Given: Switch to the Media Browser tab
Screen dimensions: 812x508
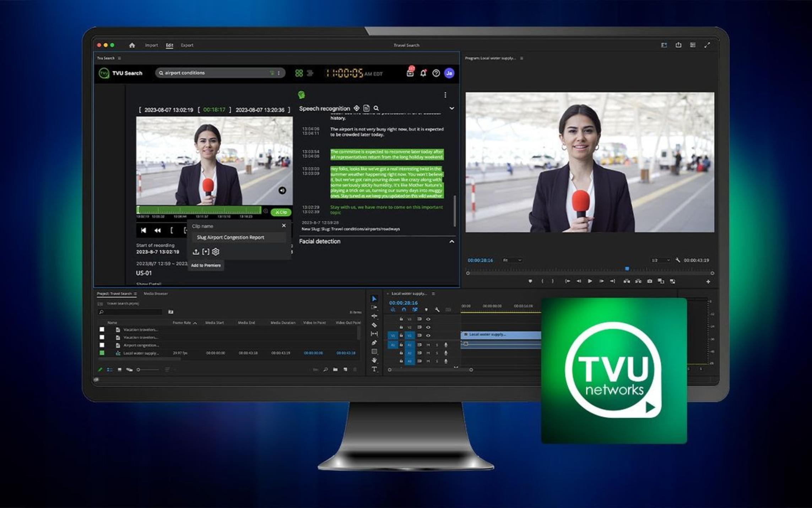Looking at the screenshot, I should pyautogui.click(x=156, y=294).
